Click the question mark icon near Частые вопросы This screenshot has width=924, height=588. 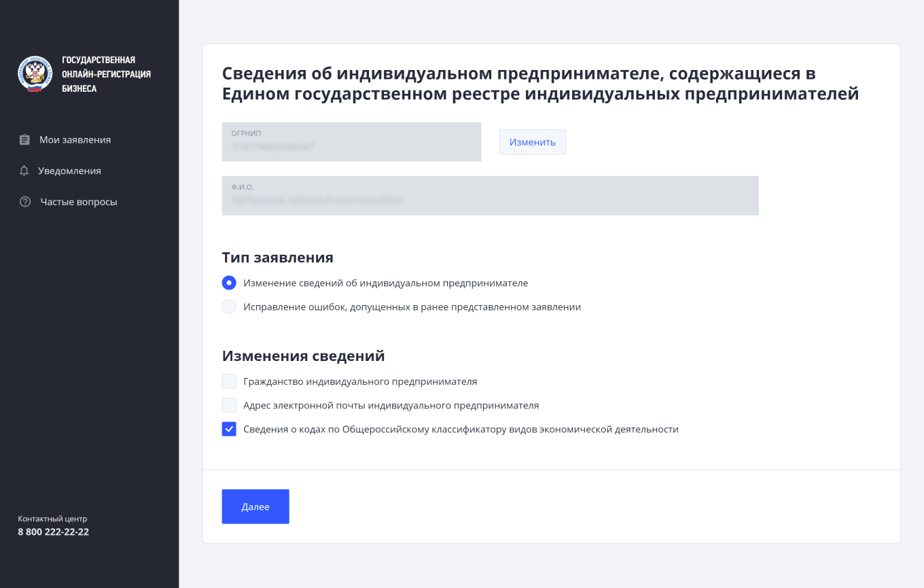click(24, 202)
